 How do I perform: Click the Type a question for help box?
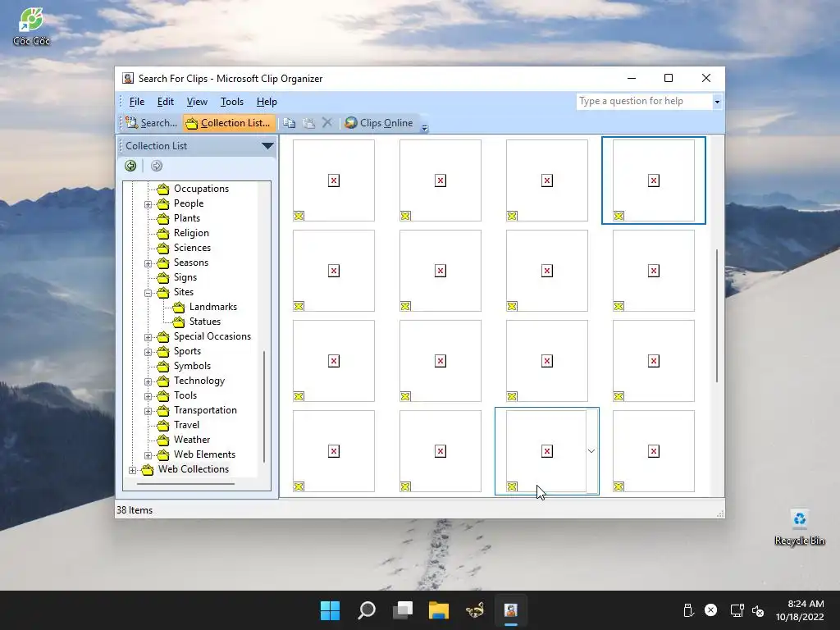[x=645, y=101]
